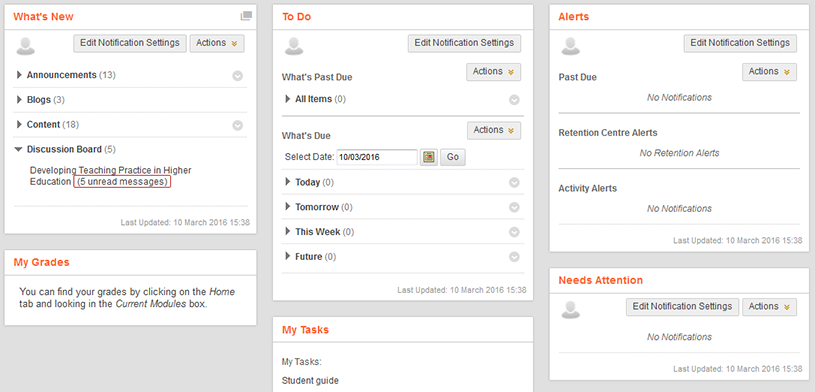Click My Tasks panel title
Screen dimensions: 815x392
point(305,330)
